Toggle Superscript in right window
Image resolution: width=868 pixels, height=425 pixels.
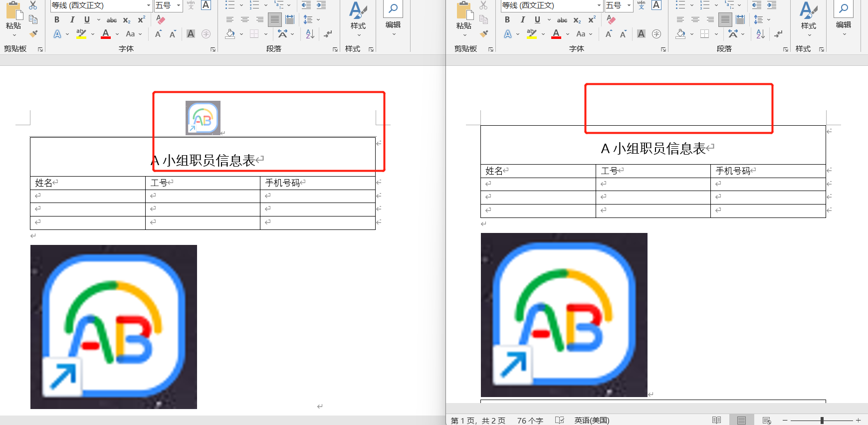[592, 19]
